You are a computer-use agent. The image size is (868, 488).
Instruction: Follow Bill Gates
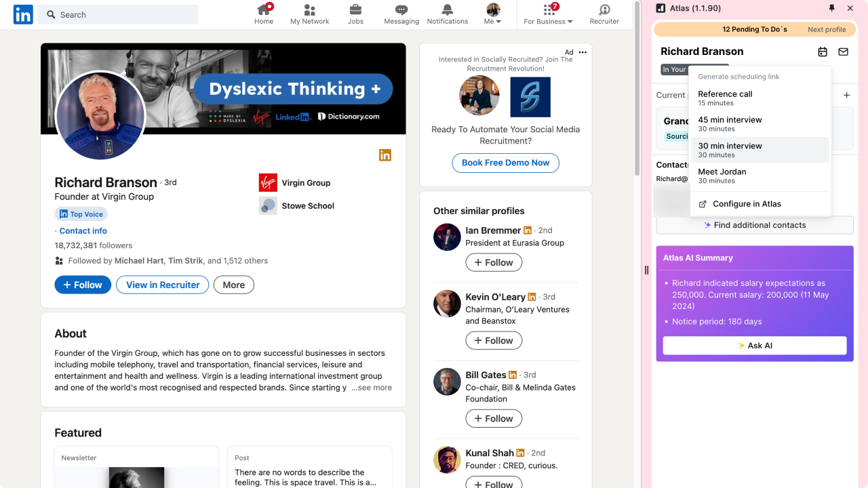pyautogui.click(x=494, y=418)
